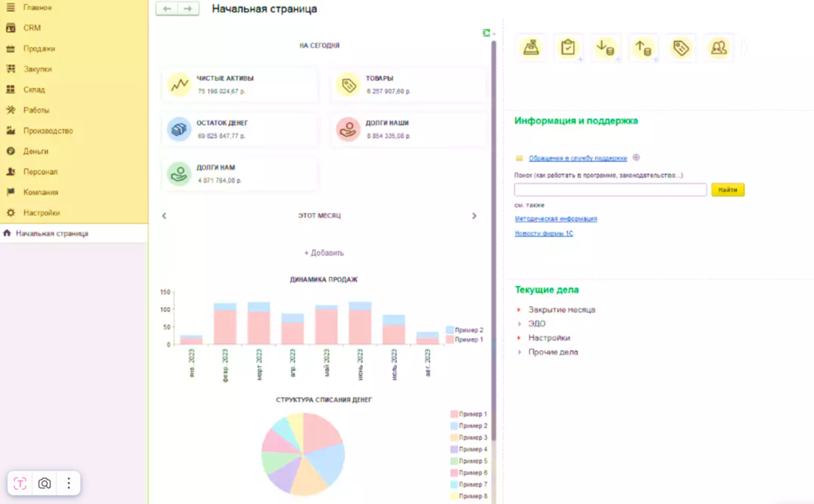Image resolution: width=814 pixels, height=504 pixels.
Task: Click the text recognition icon in floating toolbar
Action: pyautogui.click(x=20, y=484)
